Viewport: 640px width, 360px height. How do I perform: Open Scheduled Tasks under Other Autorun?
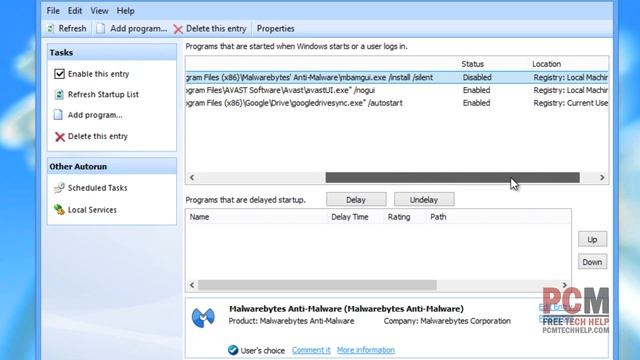[x=98, y=188]
